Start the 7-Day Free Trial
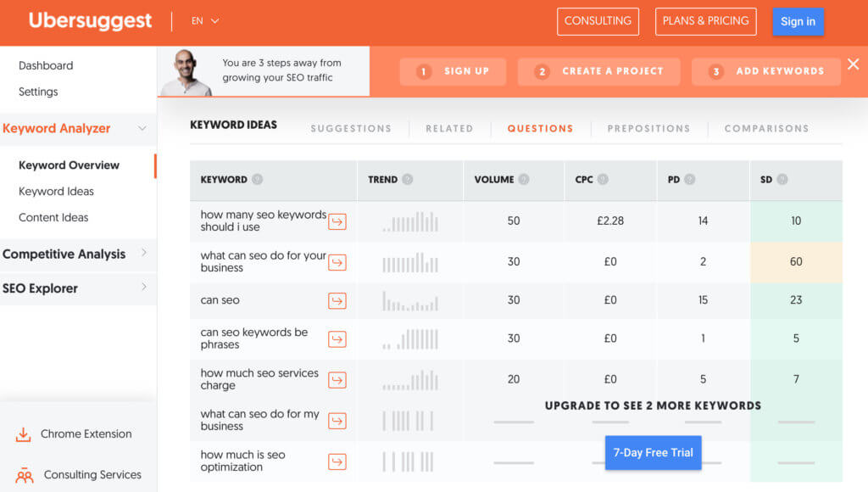 654,453
